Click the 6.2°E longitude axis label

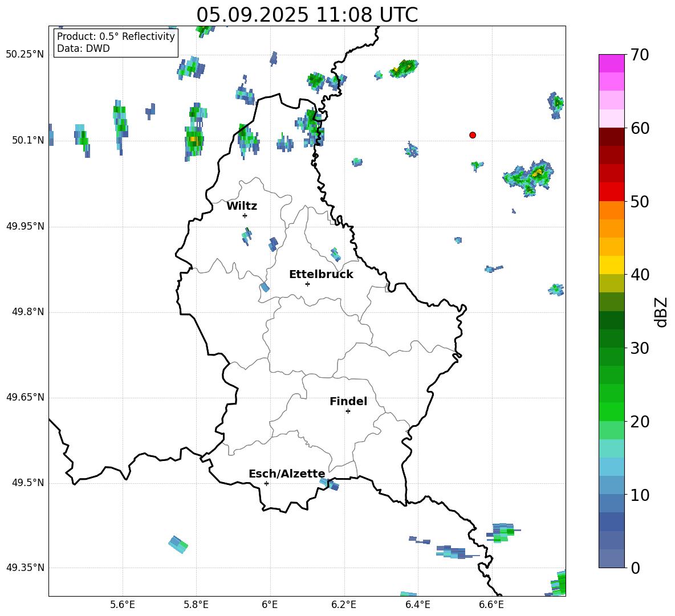pyautogui.click(x=344, y=605)
